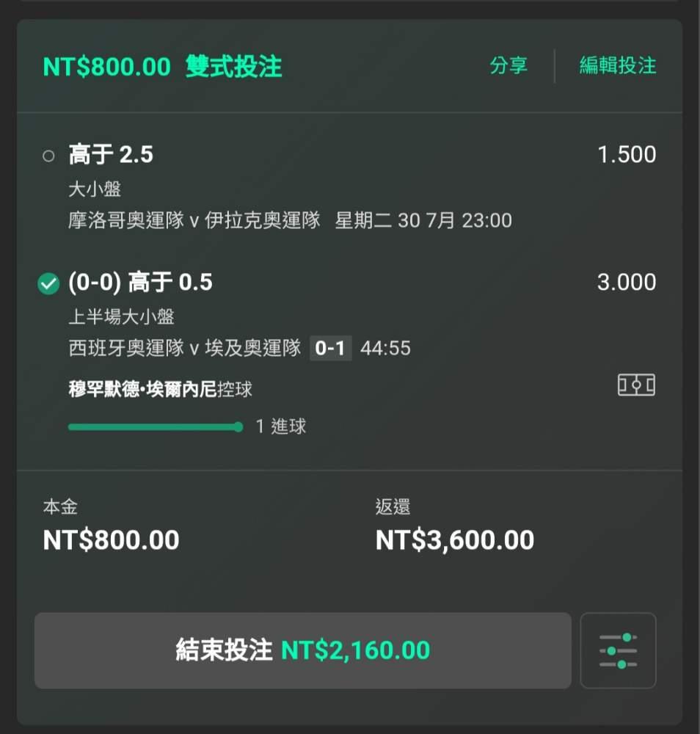Image resolution: width=700 pixels, height=734 pixels.
Task: Select the 高于 2.5 selection title
Action: (111, 155)
